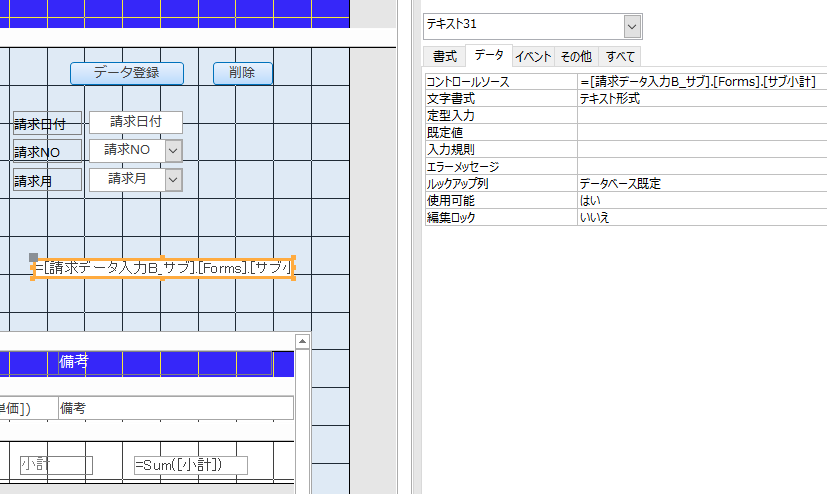Viewport: 827px width, 494px height.
Task: Click the ルックアップ列 value データベース既定
Action: pos(702,183)
